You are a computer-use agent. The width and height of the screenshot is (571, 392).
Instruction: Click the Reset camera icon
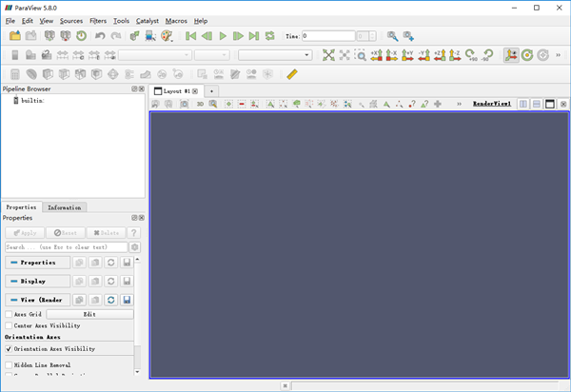tap(328, 55)
